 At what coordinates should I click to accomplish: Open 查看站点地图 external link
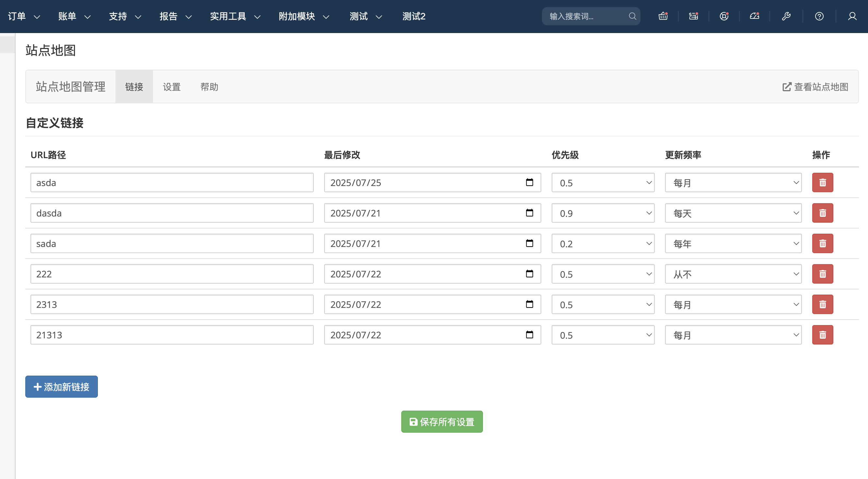815,87
